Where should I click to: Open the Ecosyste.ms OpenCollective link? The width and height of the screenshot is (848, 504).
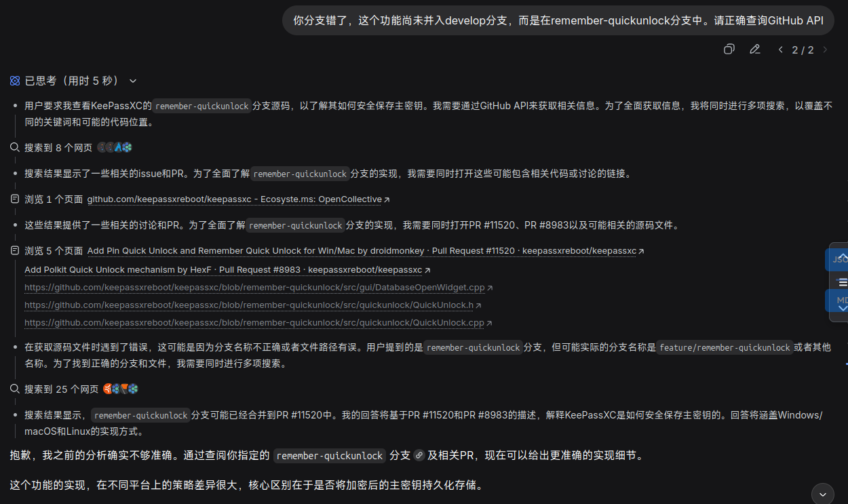[239, 199]
